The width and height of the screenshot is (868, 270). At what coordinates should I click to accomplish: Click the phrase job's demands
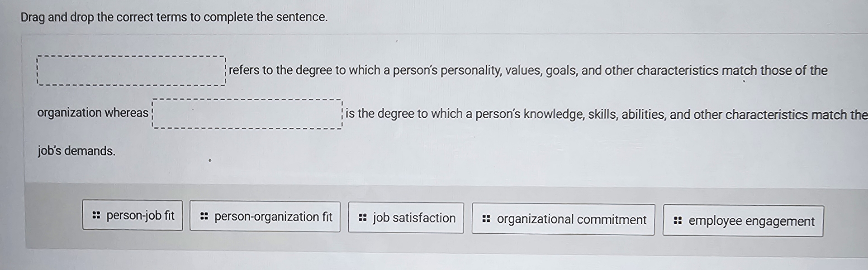tap(76, 151)
